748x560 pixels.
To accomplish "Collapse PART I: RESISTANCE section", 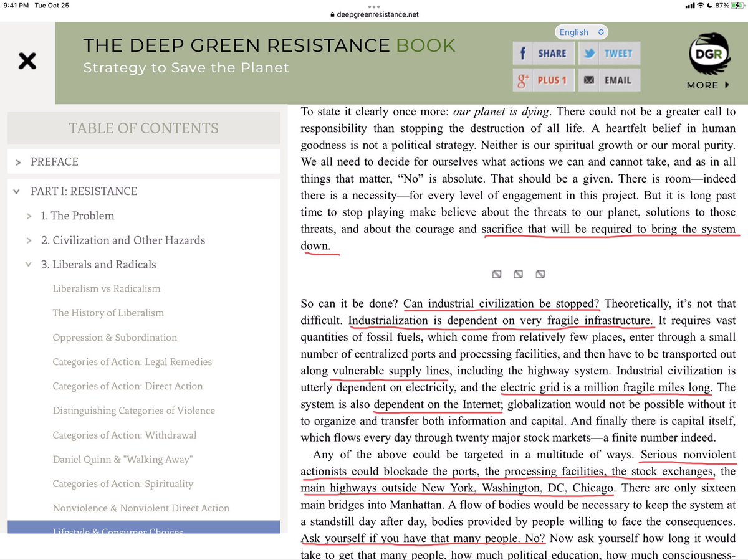I will (17, 192).
